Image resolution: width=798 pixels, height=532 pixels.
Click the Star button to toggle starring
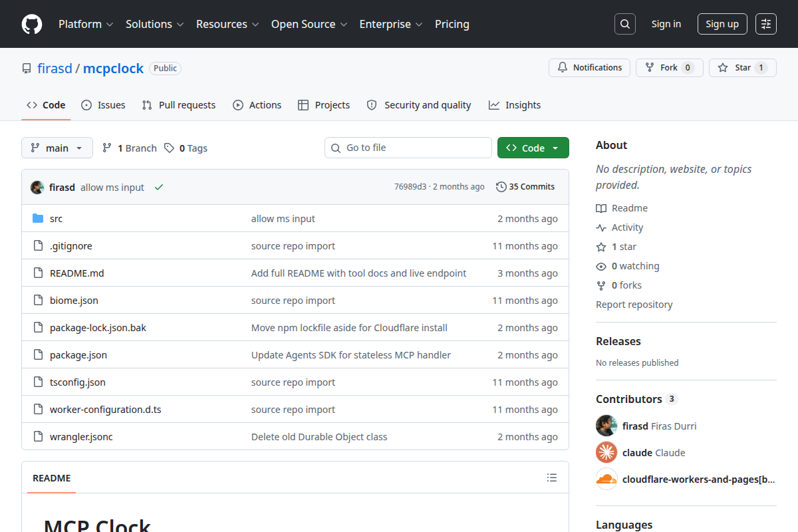pyautogui.click(x=742, y=68)
